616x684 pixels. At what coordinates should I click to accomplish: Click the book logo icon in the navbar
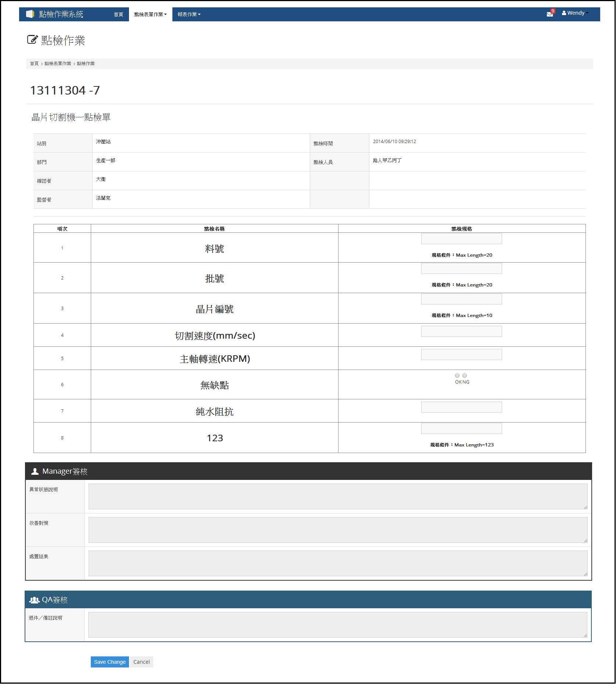point(30,14)
